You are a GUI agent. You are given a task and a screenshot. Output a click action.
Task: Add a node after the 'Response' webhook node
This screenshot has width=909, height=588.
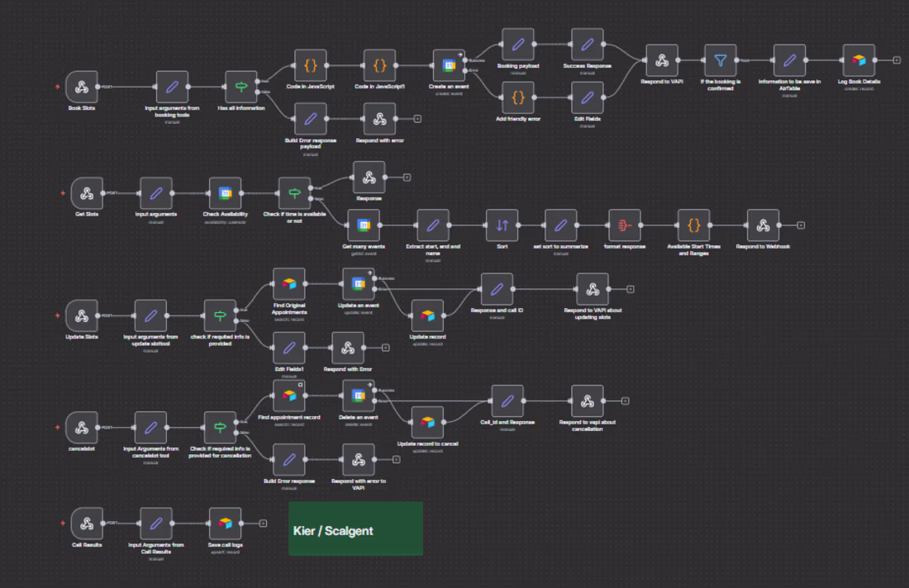407,178
